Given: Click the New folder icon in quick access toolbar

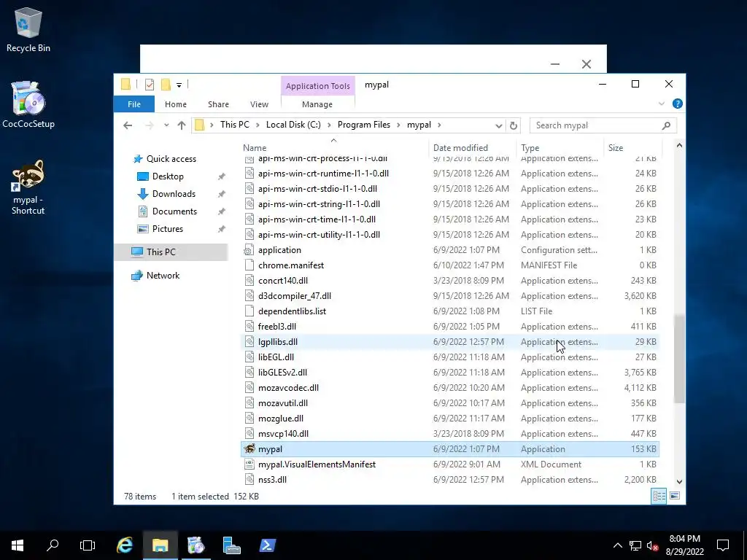Looking at the screenshot, I should tap(166, 85).
